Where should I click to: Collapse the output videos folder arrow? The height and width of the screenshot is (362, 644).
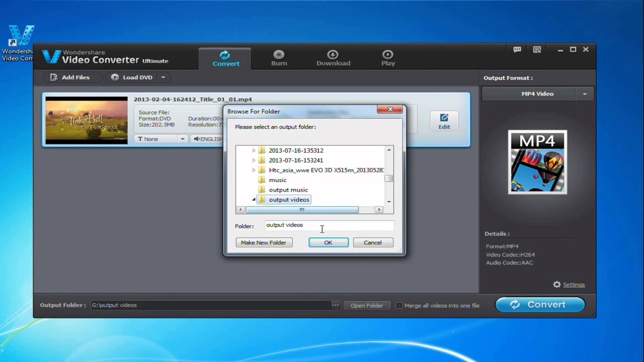[254, 200]
